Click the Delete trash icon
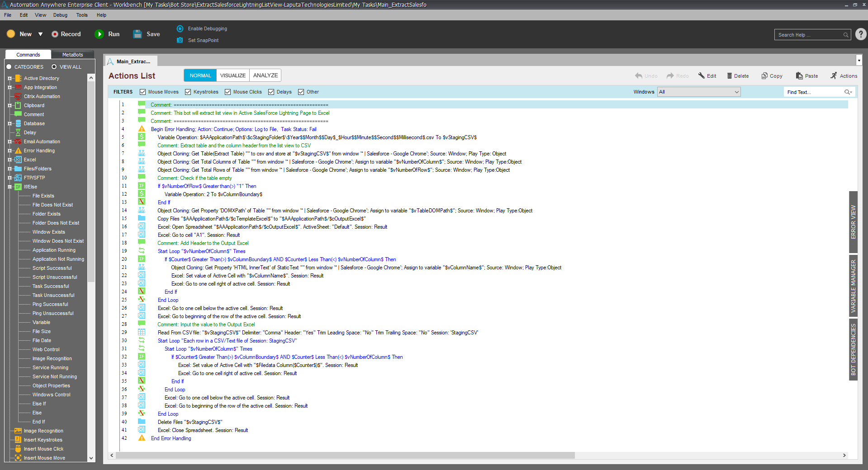The width and height of the screenshot is (868, 470). click(x=729, y=76)
